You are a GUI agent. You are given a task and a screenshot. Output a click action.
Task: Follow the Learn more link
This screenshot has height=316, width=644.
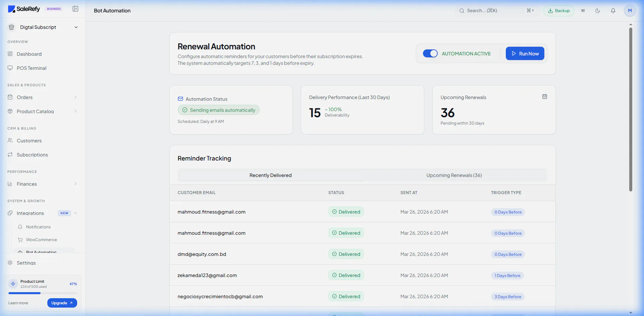point(18,303)
